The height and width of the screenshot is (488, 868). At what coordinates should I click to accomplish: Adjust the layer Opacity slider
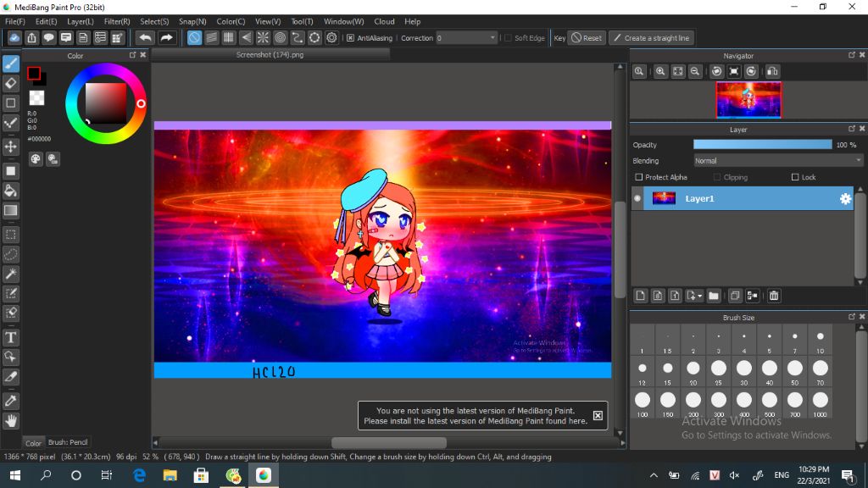point(762,144)
